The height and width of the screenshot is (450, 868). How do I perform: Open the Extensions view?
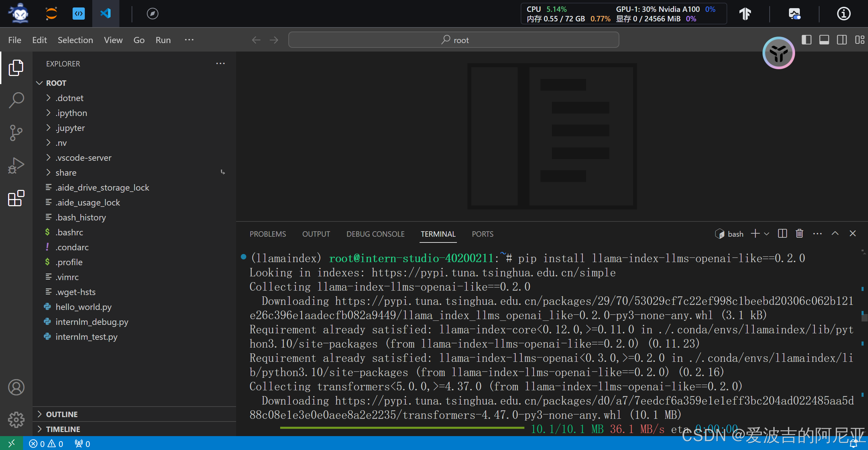tap(16, 198)
